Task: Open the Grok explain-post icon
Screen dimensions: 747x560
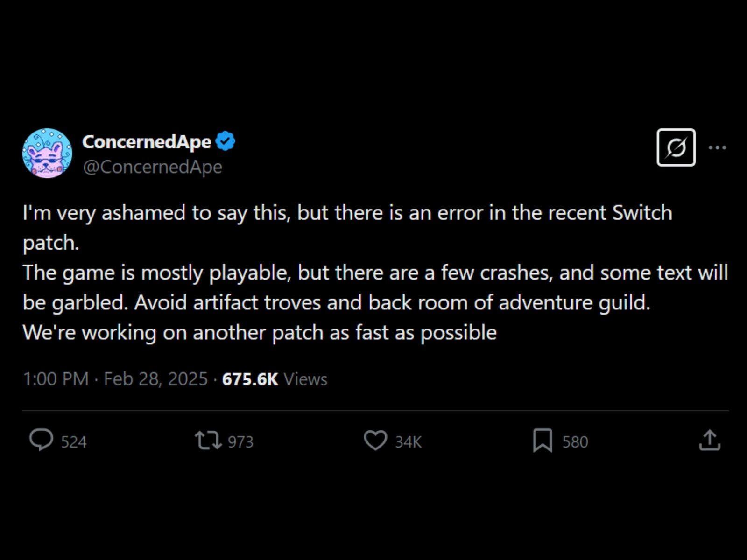Action: pos(676,147)
